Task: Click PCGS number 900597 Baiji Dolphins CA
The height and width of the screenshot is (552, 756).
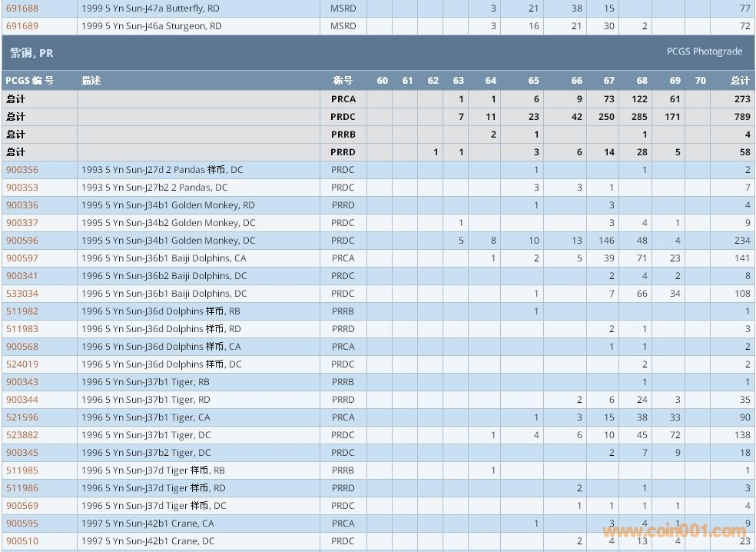Action: point(22,258)
